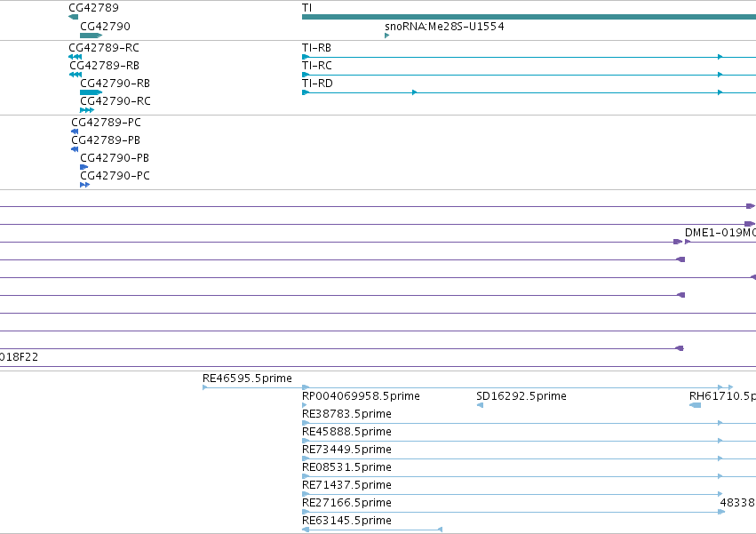
Task: Click the RE38783.5prime label
Action: [x=346, y=414]
